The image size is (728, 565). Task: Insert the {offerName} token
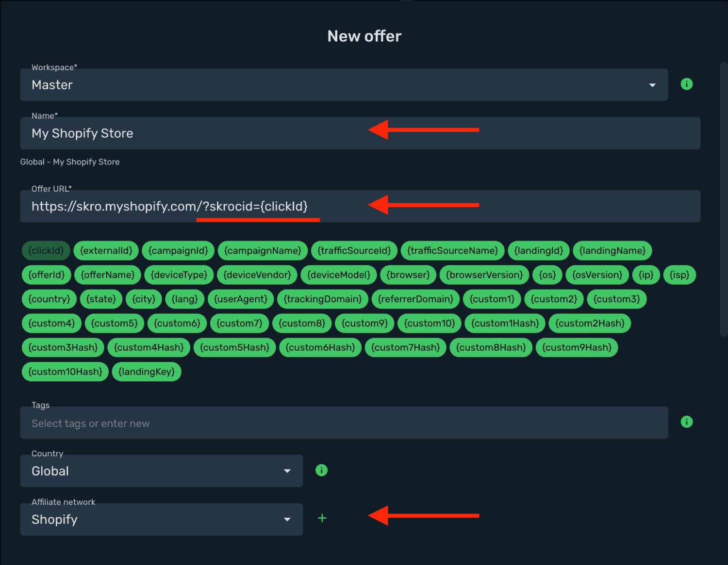tap(108, 275)
